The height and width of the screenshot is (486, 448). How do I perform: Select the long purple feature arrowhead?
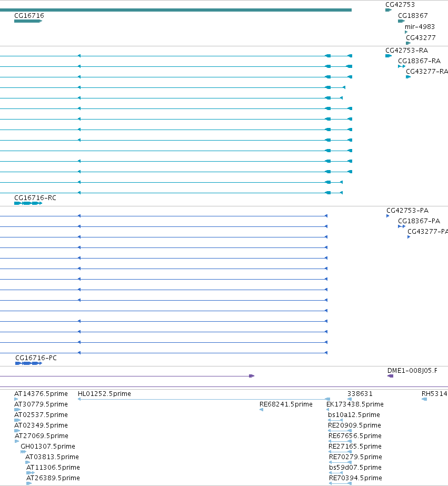coord(252,376)
